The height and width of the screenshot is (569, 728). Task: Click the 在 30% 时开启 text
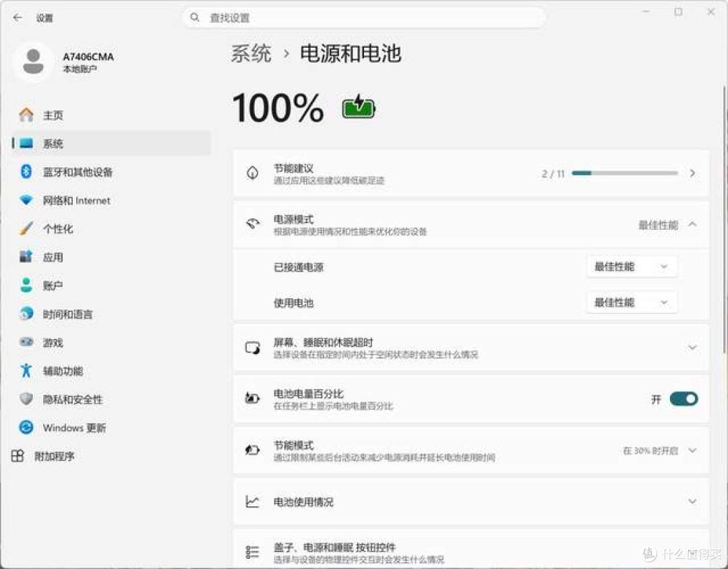click(650, 450)
